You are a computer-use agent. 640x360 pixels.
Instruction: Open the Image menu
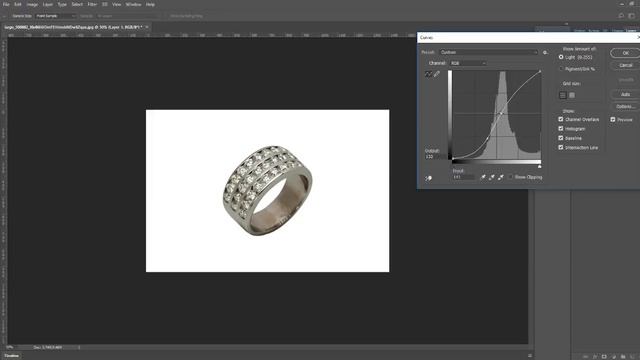point(32,4)
